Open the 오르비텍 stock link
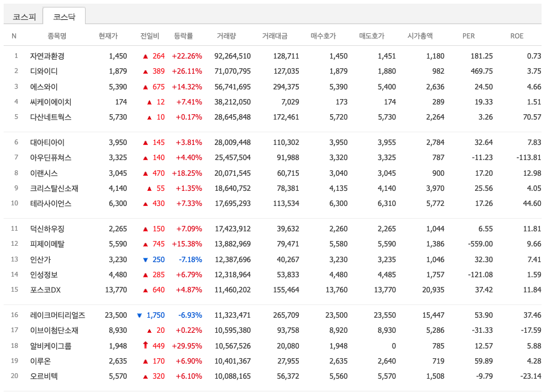Viewport: 550px width, 392px height. point(43,376)
